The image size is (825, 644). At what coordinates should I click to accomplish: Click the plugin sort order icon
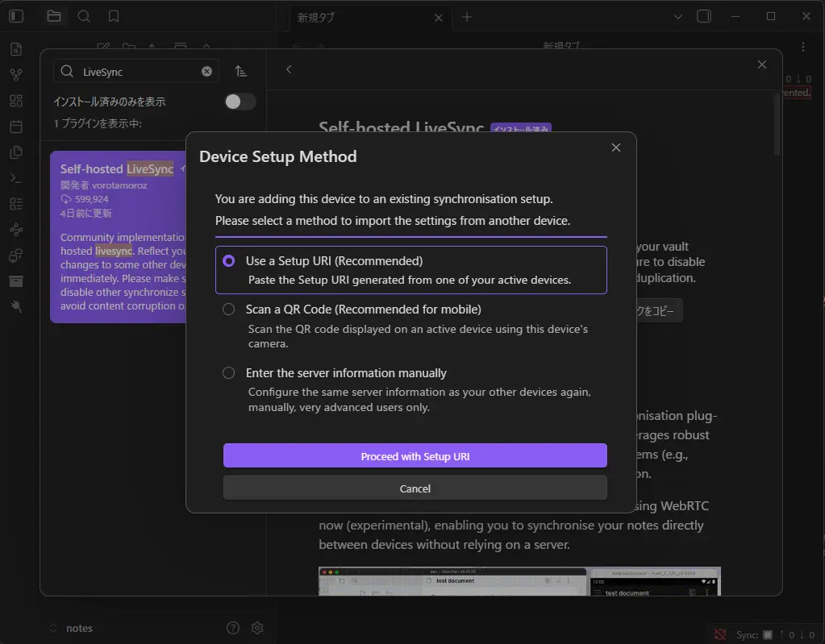point(241,71)
